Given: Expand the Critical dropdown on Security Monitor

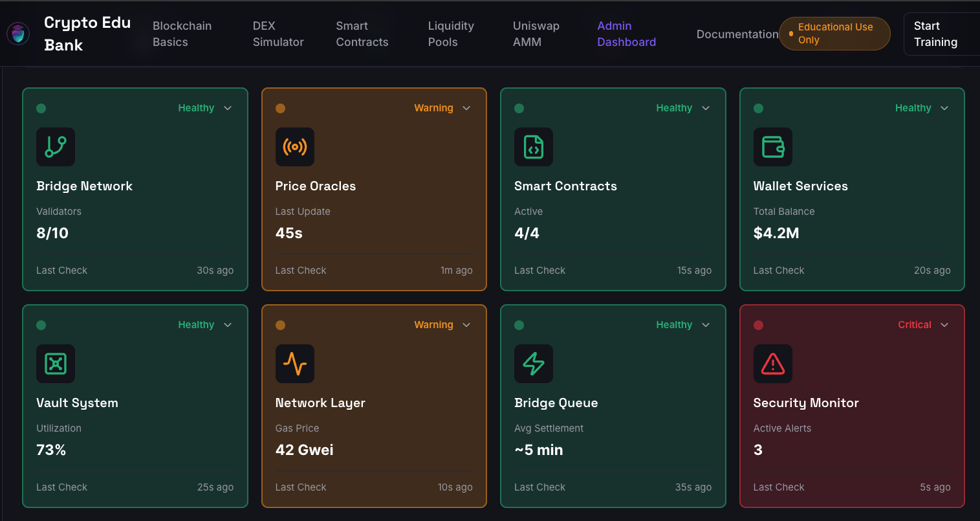Looking at the screenshot, I should 944,325.
